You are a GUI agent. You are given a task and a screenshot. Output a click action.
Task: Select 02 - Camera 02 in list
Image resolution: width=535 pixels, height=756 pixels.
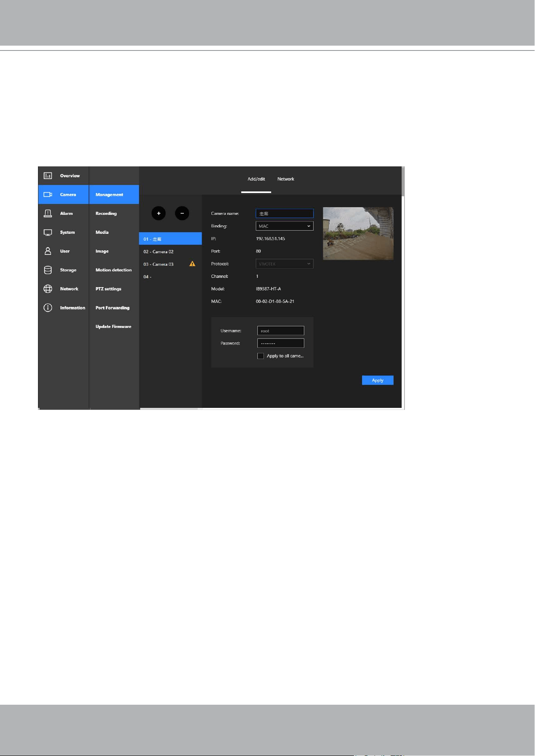pyautogui.click(x=170, y=252)
